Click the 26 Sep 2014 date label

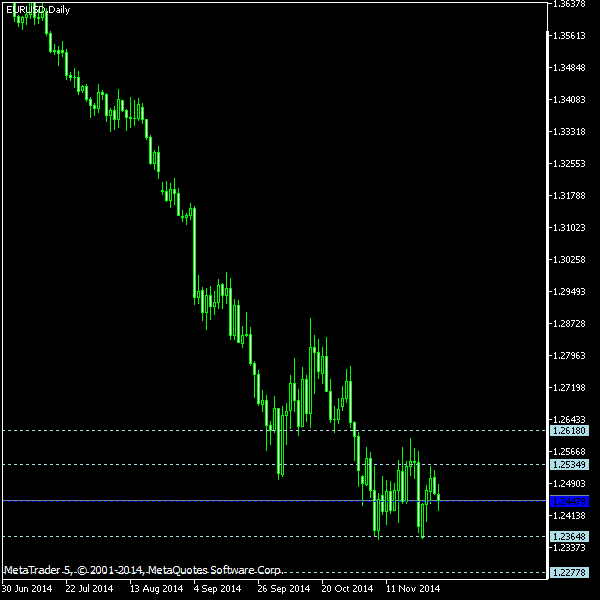(x=284, y=589)
